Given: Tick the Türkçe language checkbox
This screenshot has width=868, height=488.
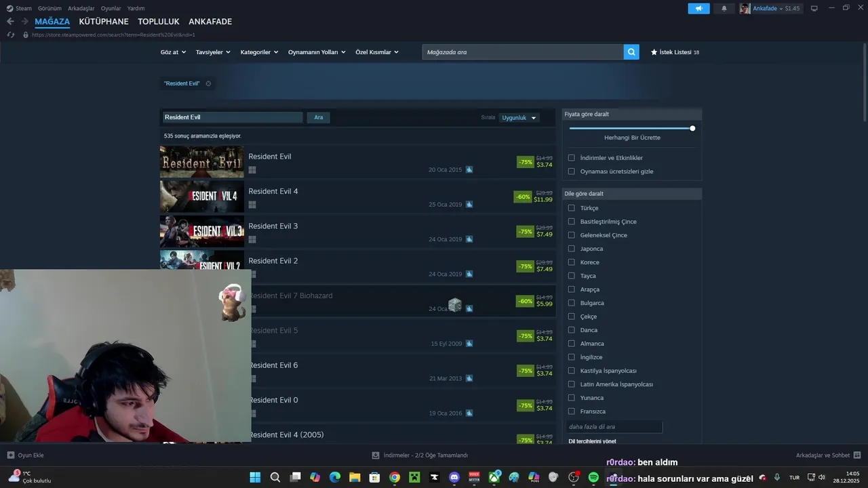Looking at the screenshot, I should [572, 208].
